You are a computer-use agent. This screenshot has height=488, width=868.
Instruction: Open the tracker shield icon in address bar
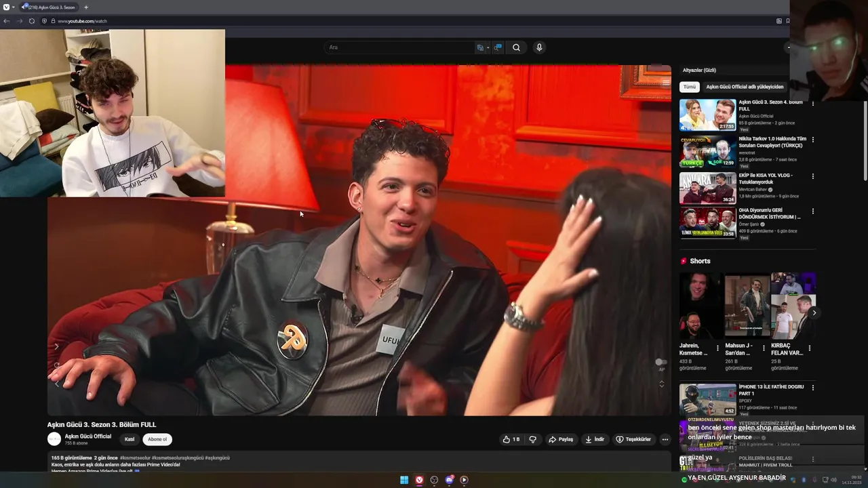44,21
